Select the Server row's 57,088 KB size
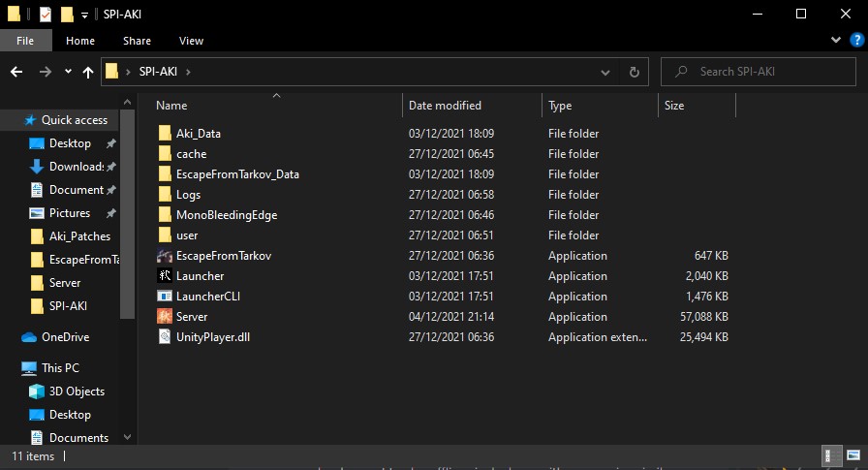 click(703, 317)
